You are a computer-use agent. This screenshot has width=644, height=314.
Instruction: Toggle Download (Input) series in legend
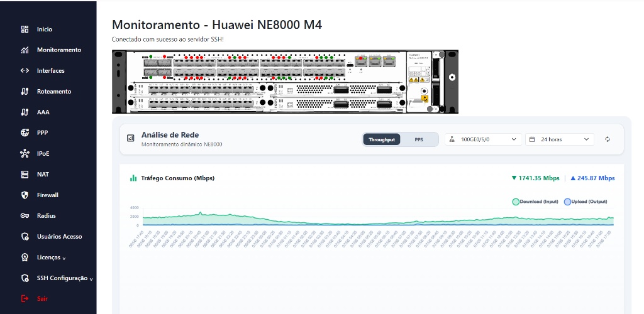(535, 202)
